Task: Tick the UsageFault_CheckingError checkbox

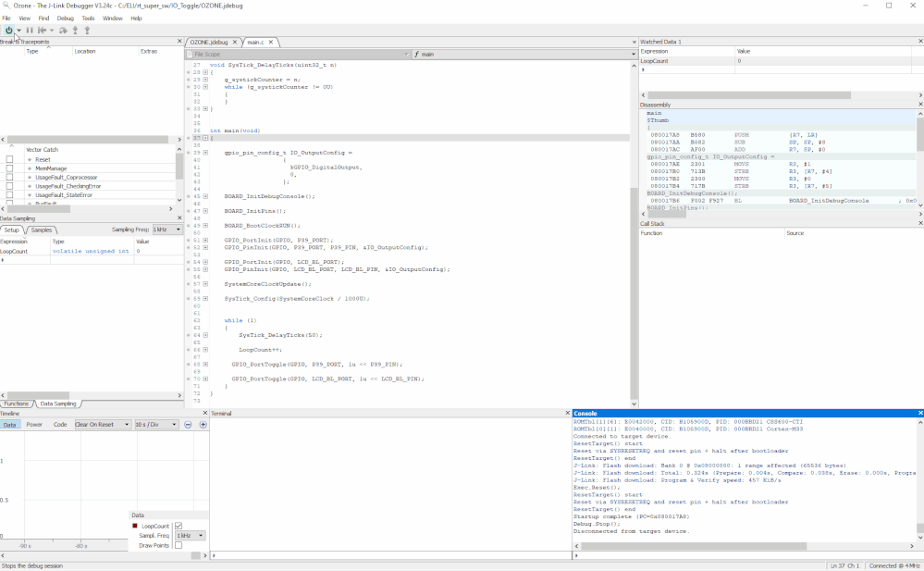Action: (9, 186)
